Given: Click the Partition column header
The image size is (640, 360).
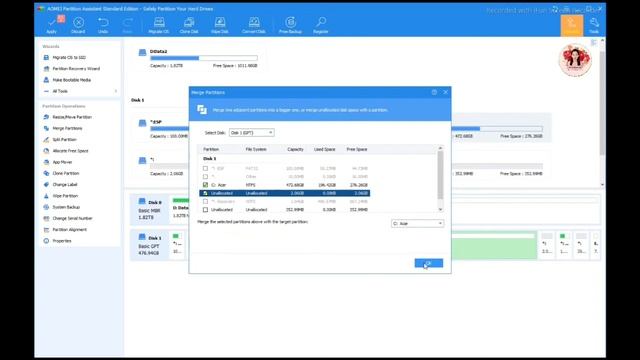Looking at the screenshot, I should (211, 149).
